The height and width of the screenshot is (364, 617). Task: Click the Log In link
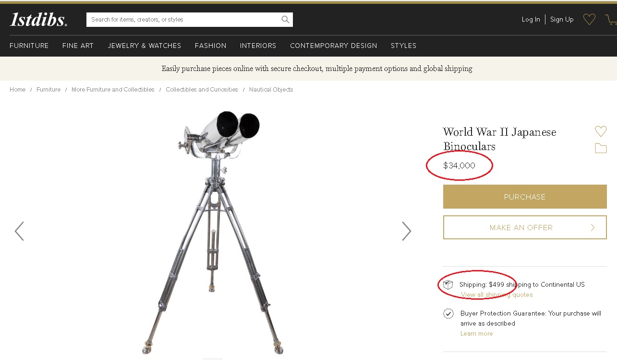tap(531, 20)
